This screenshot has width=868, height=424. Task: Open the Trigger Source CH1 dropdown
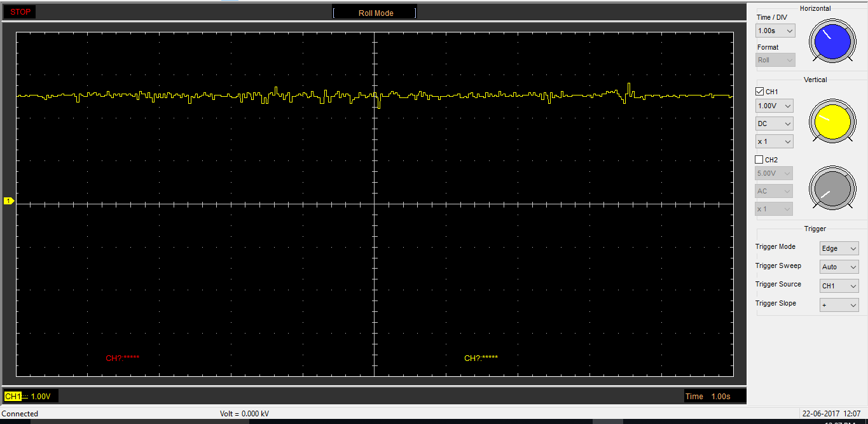(x=839, y=286)
